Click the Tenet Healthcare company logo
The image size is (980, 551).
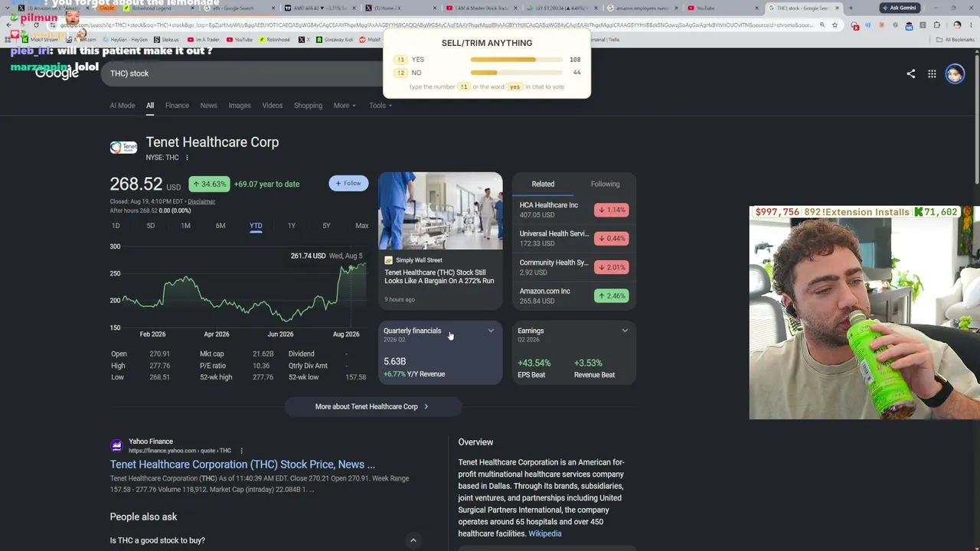(x=123, y=147)
